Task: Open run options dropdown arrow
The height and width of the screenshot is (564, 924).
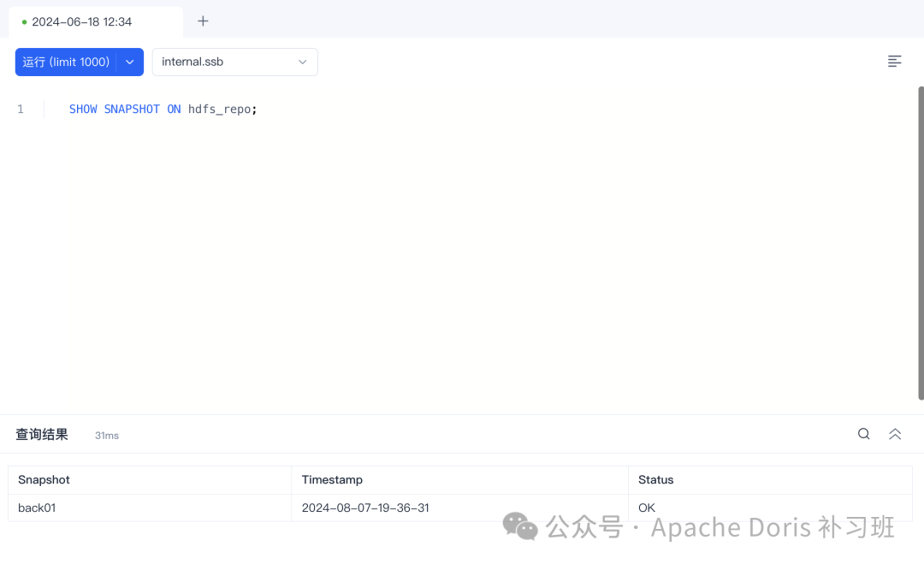Action: [x=130, y=62]
